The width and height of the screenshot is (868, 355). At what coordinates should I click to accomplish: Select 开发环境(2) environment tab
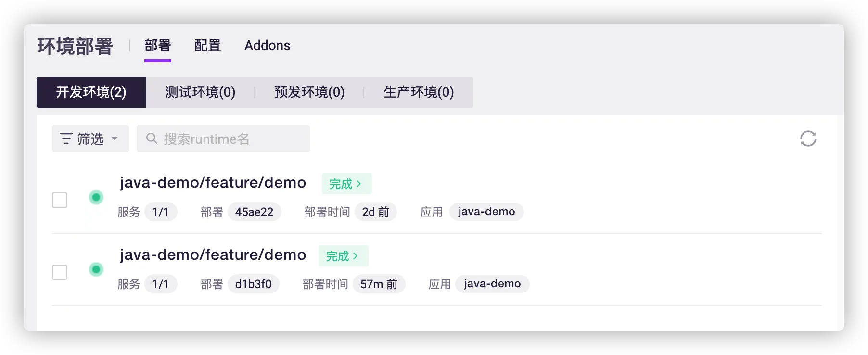91,92
